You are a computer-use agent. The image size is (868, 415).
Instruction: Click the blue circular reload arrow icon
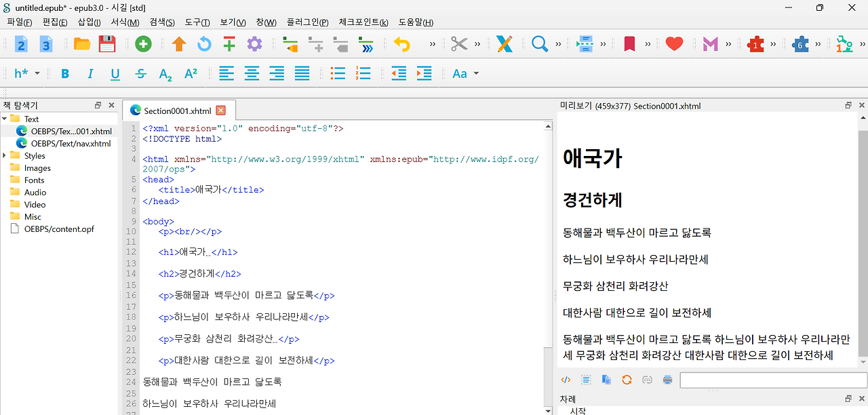[x=204, y=44]
